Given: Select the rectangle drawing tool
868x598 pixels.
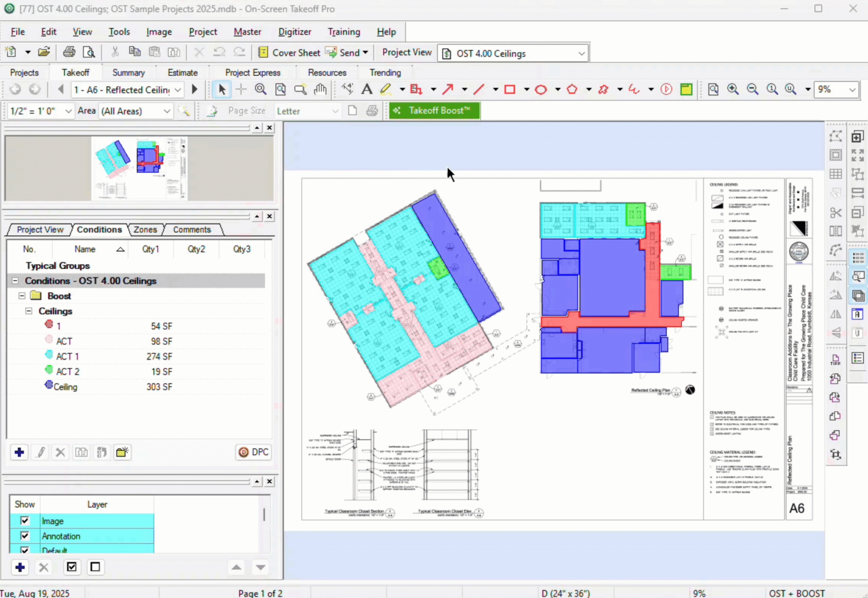Looking at the screenshot, I should click(x=510, y=89).
